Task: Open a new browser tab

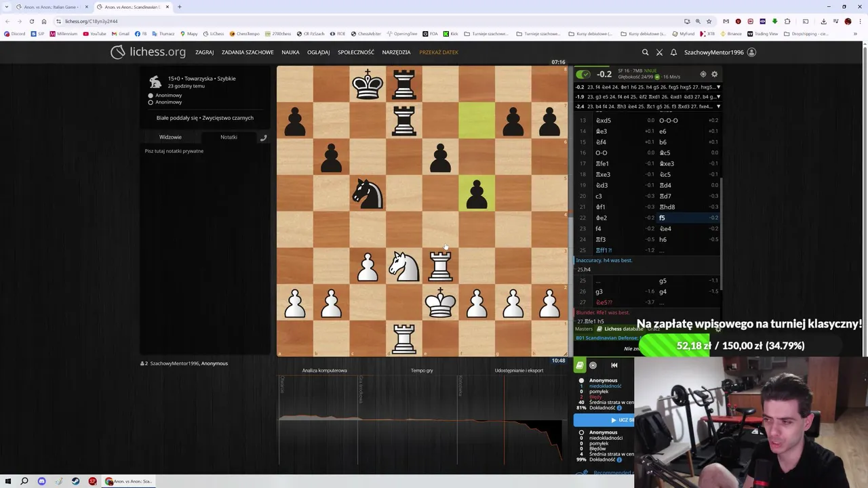Action: tap(179, 7)
